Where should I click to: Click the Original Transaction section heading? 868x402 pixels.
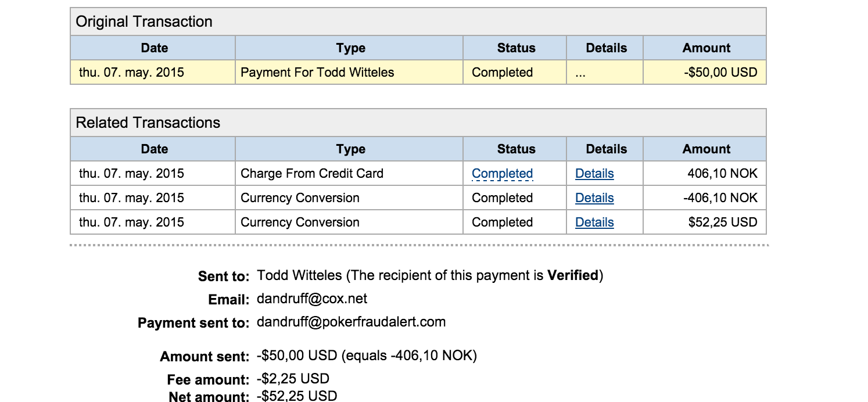(x=144, y=22)
